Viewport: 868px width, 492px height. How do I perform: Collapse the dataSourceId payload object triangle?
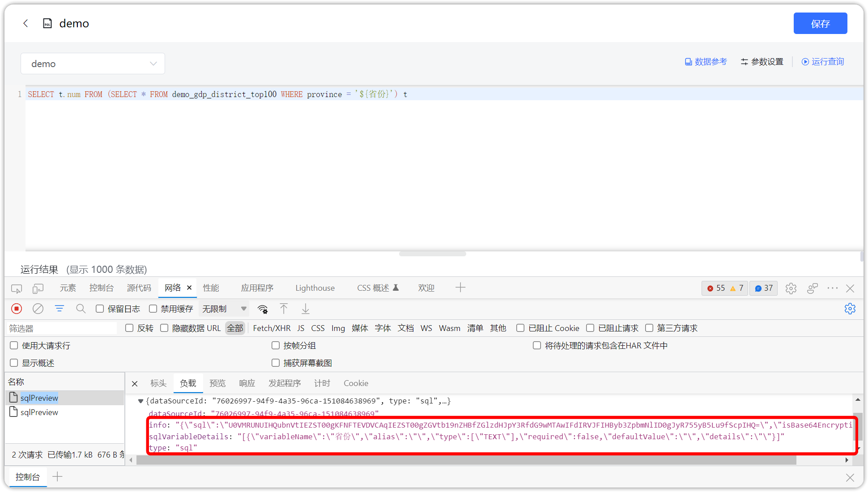coord(140,401)
